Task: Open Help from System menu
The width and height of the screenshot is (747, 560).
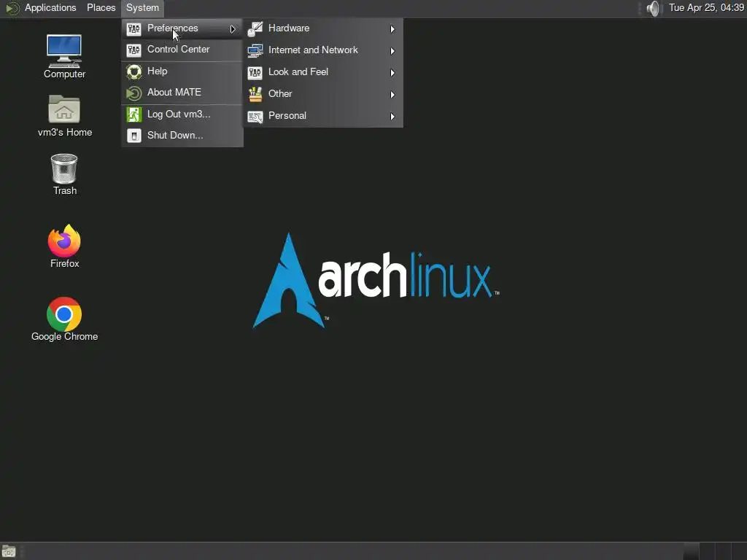Action: (182, 71)
